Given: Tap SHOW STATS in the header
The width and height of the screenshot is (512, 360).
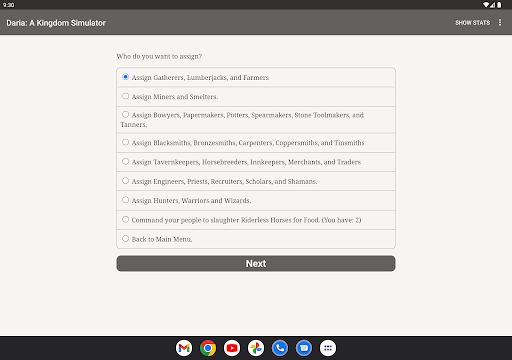Looking at the screenshot, I should [x=472, y=23].
